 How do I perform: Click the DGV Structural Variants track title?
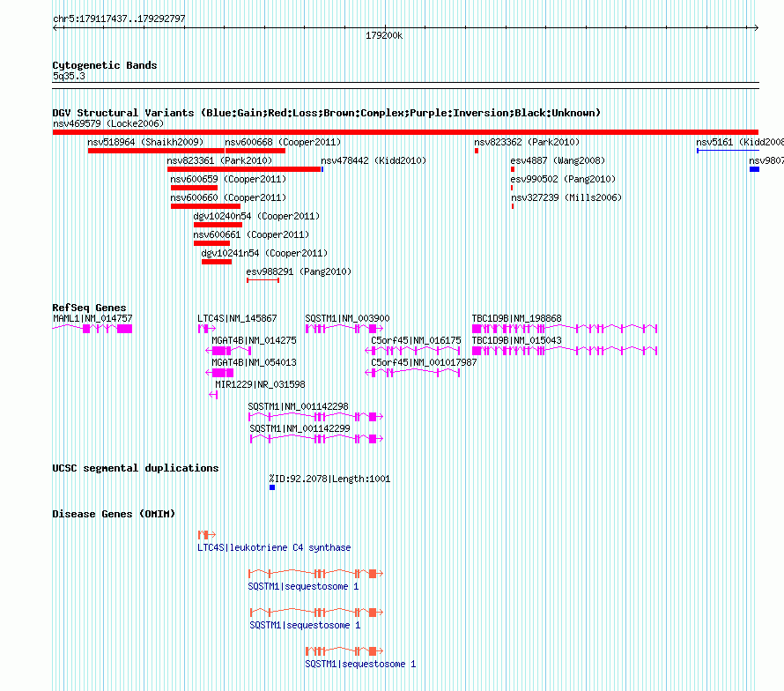(327, 113)
